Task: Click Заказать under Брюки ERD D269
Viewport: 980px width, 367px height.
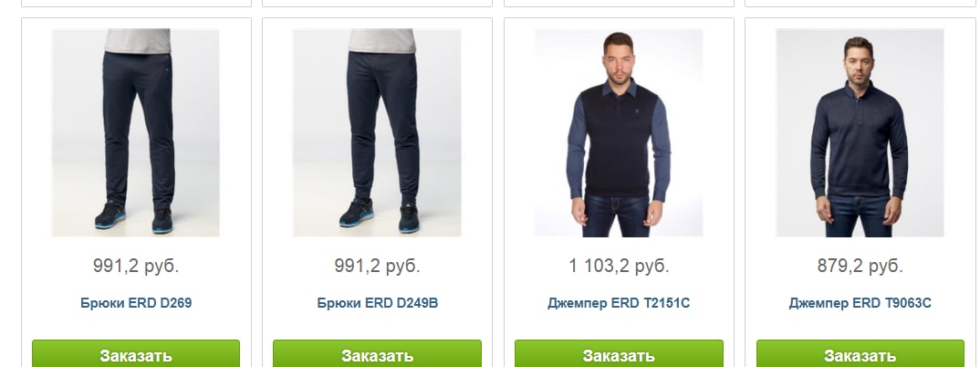Action: point(136,354)
